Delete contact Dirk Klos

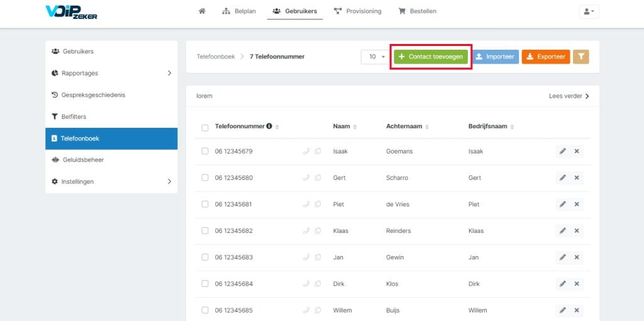point(577,284)
